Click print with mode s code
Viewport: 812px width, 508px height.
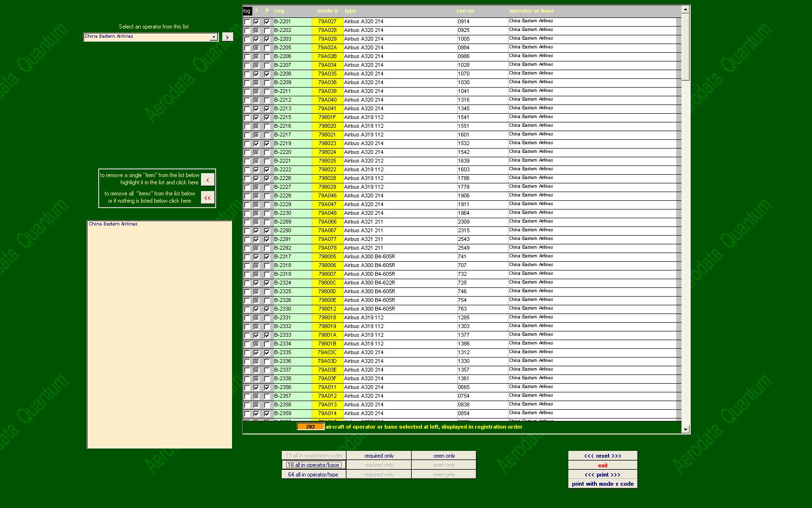tap(602, 484)
